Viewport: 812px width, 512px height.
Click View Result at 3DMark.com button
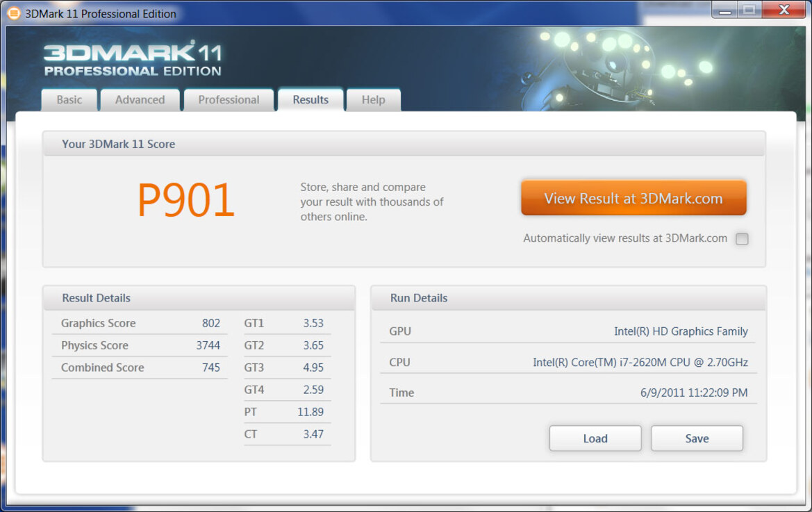pyautogui.click(x=633, y=198)
